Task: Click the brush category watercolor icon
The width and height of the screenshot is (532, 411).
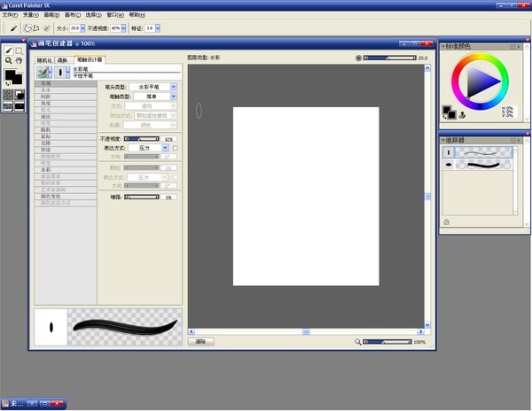Action: pos(43,72)
